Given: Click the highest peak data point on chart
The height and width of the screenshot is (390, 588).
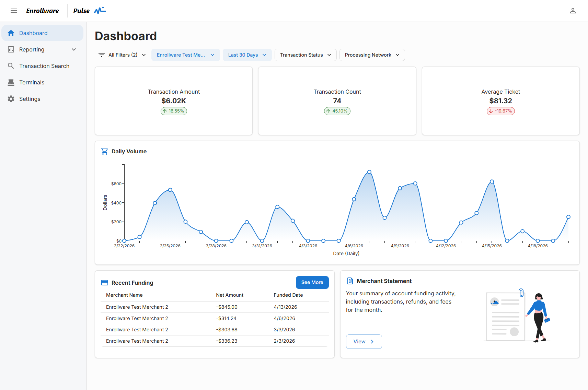Looking at the screenshot, I should 369,172.
